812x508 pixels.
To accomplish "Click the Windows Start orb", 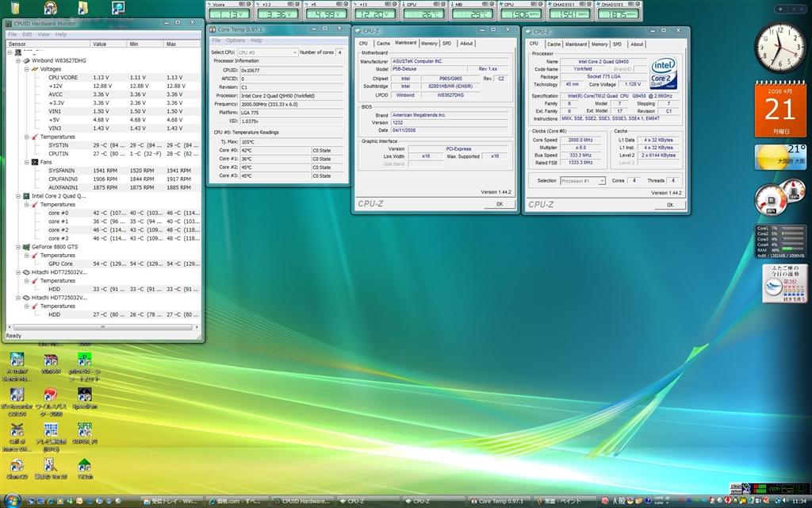I will [x=12, y=500].
